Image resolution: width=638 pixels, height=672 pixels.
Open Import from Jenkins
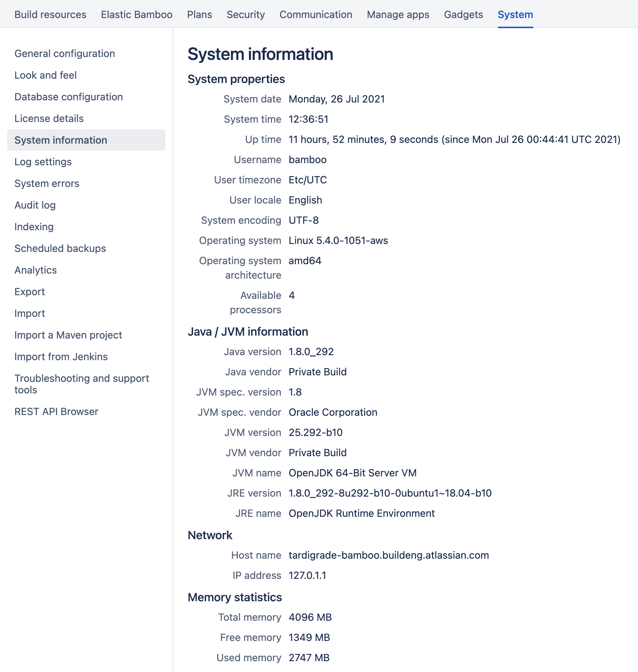(61, 357)
